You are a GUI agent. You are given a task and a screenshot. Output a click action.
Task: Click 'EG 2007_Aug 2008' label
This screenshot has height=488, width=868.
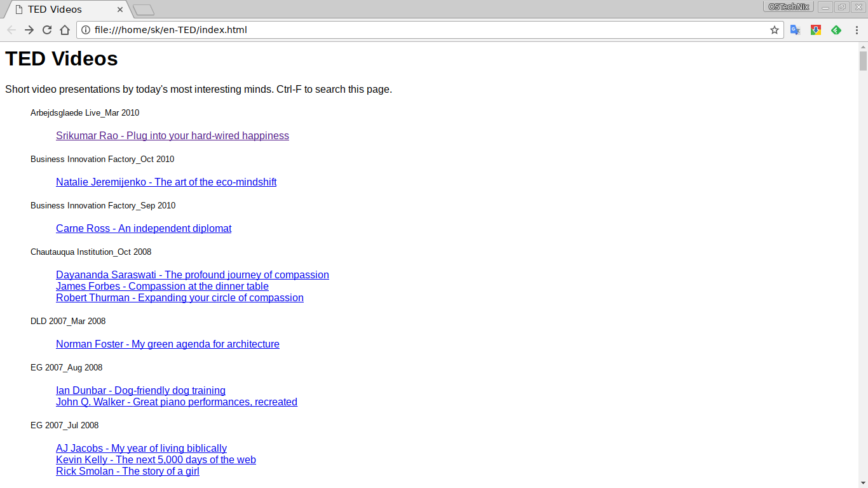tap(66, 368)
